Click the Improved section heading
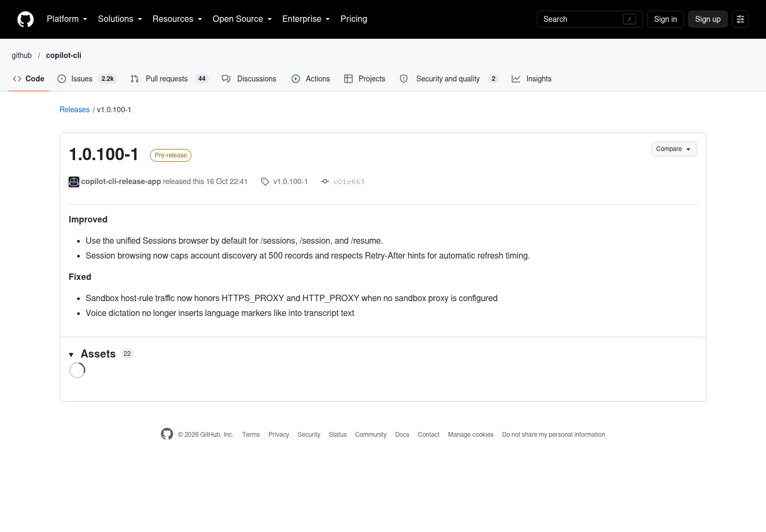This screenshot has width=766, height=532. coord(88,219)
